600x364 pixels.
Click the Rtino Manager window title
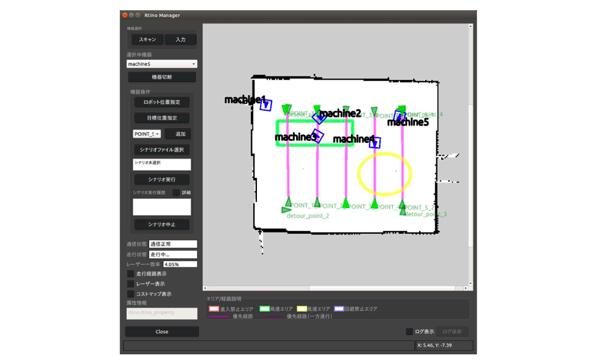coord(162,15)
